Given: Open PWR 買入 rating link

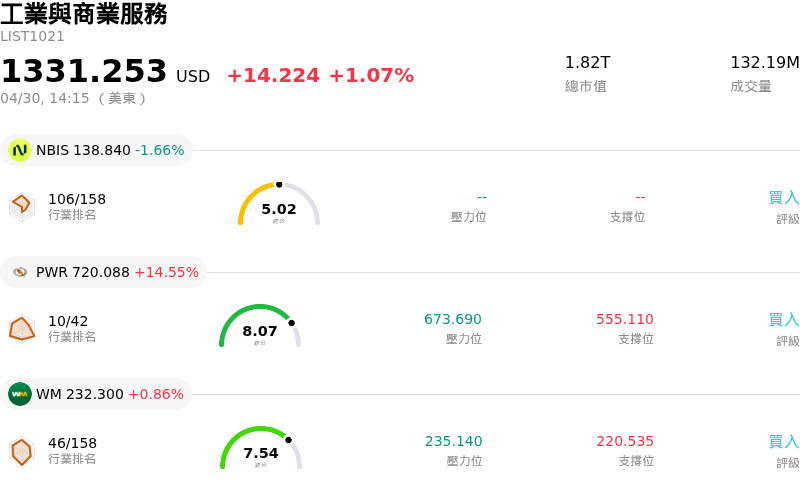Looking at the screenshot, I should [783, 320].
